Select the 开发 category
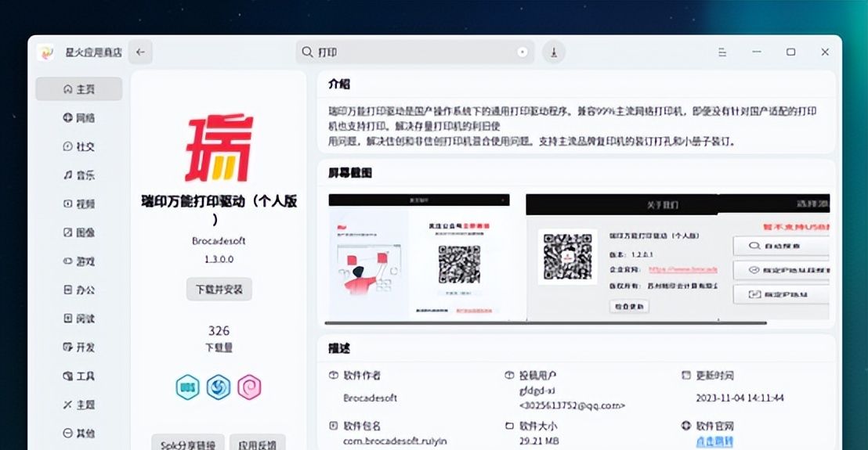The image size is (868, 450). 78,347
